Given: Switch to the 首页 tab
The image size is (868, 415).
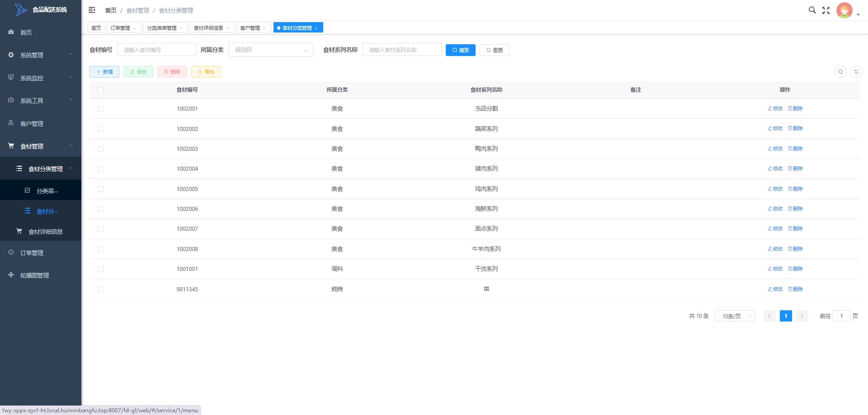Looking at the screenshot, I should [96, 28].
